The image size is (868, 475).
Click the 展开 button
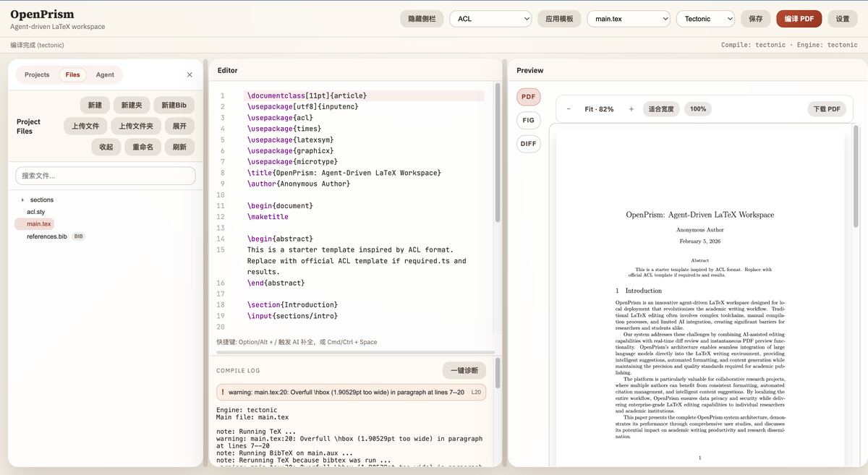[x=180, y=126]
